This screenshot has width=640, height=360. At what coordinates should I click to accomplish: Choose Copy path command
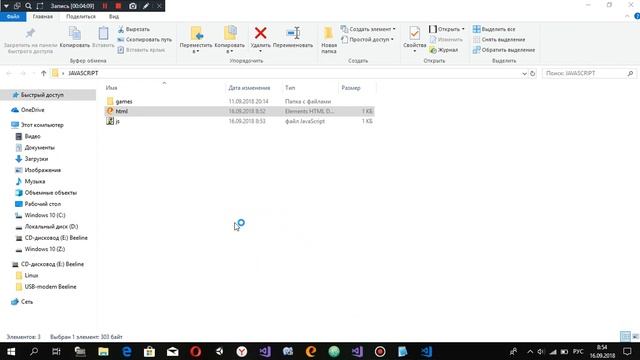pyautogui.click(x=144, y=40)
